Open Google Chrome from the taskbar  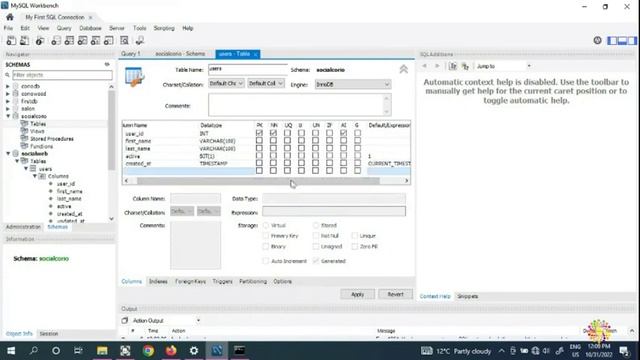coord(148,350)
